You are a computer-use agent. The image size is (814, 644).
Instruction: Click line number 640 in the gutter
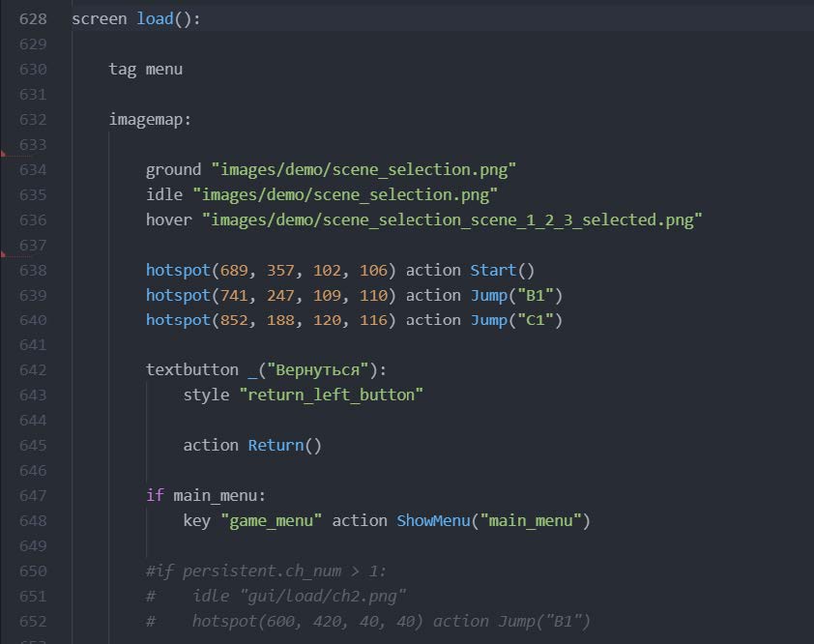tap(33, 320)
